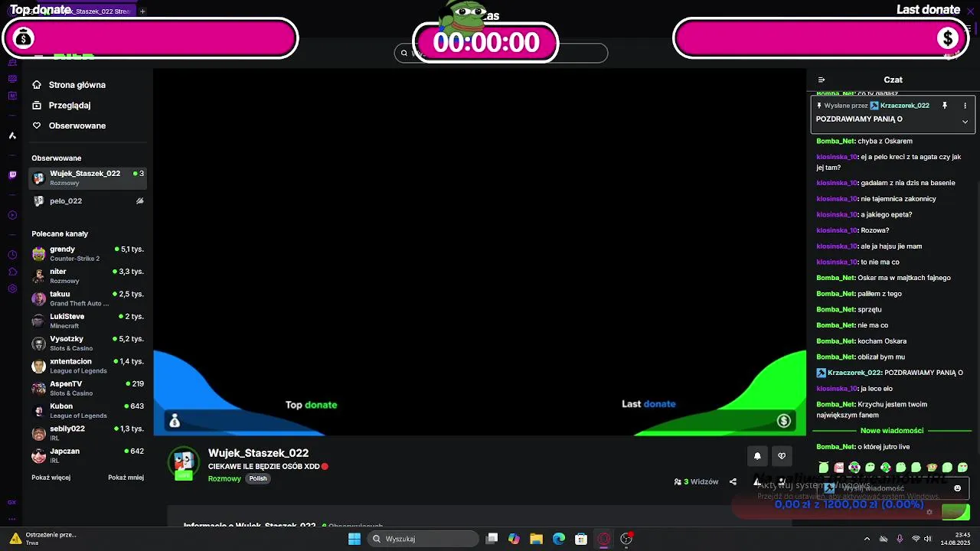Open recommended channel niter
The image size is (980, 551).
click(x=88, y=276)
